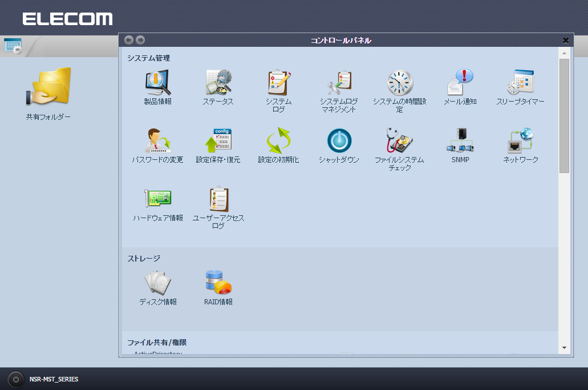Click the scrollbar down arrow

564,348
